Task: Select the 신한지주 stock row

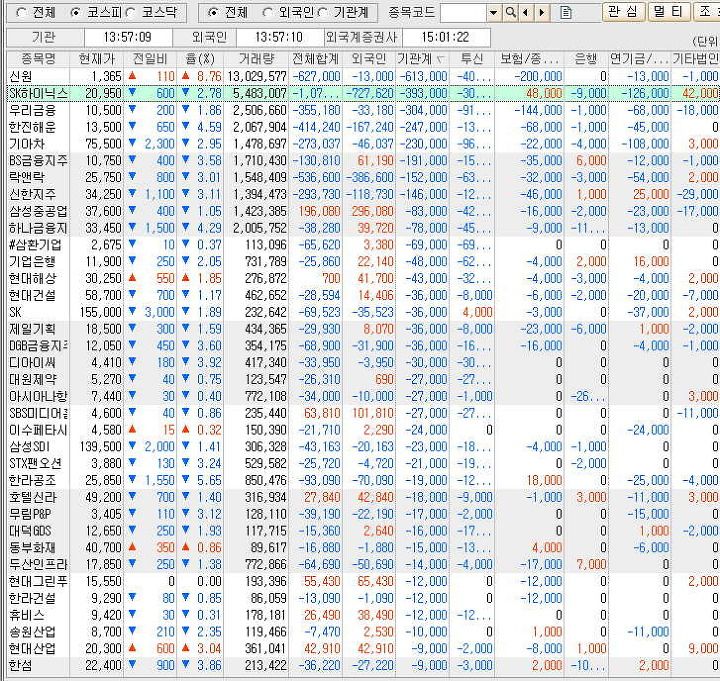Action: [363, 194]
